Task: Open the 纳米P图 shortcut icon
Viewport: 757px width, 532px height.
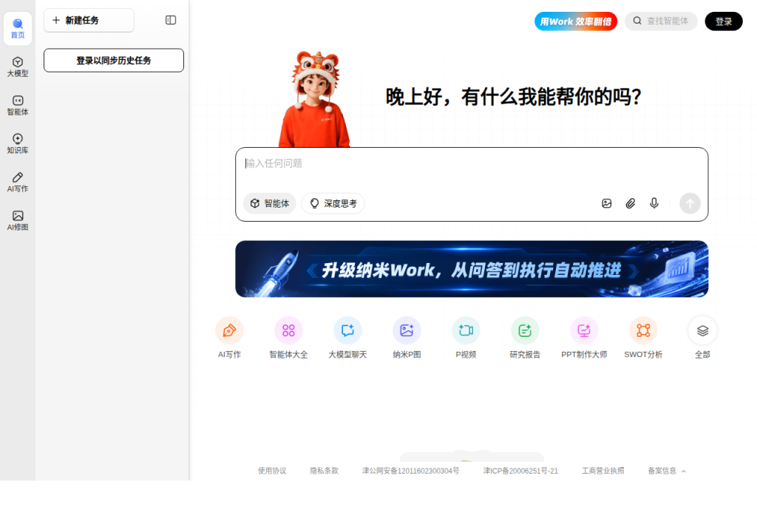Action: 407,331
